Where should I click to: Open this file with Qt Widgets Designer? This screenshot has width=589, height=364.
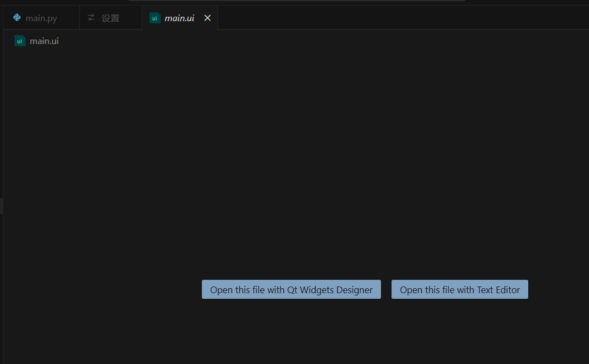[291, 289]
